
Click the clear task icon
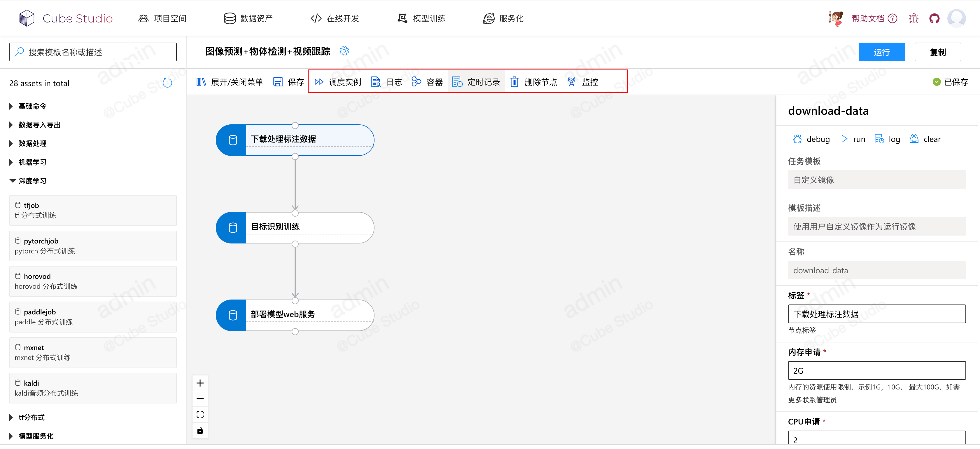914,139
